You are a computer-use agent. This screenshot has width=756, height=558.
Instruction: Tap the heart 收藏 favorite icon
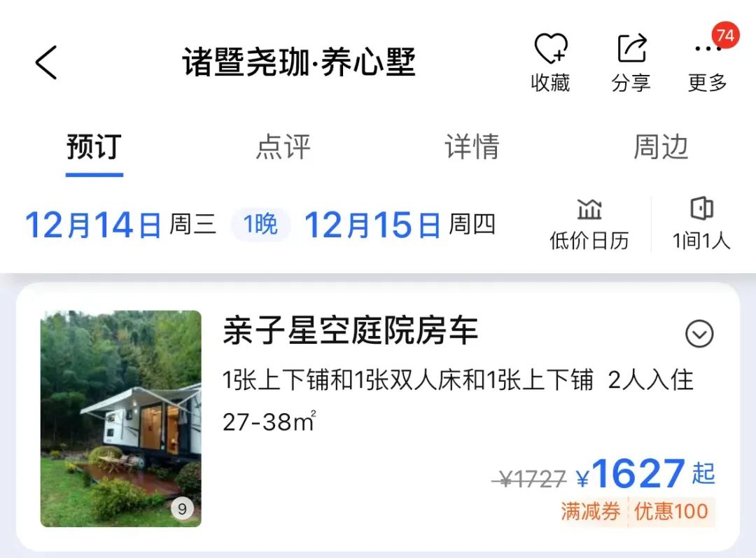tap(551, 48)
